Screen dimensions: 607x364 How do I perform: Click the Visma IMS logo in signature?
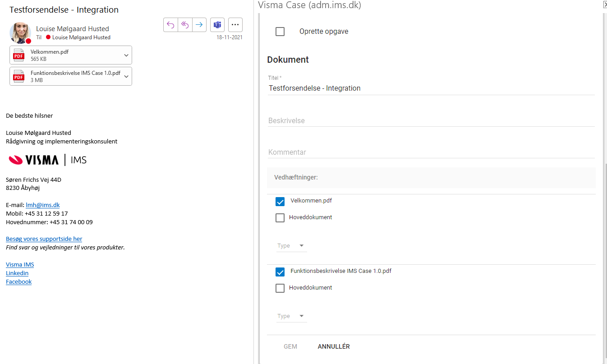(48, 160)
